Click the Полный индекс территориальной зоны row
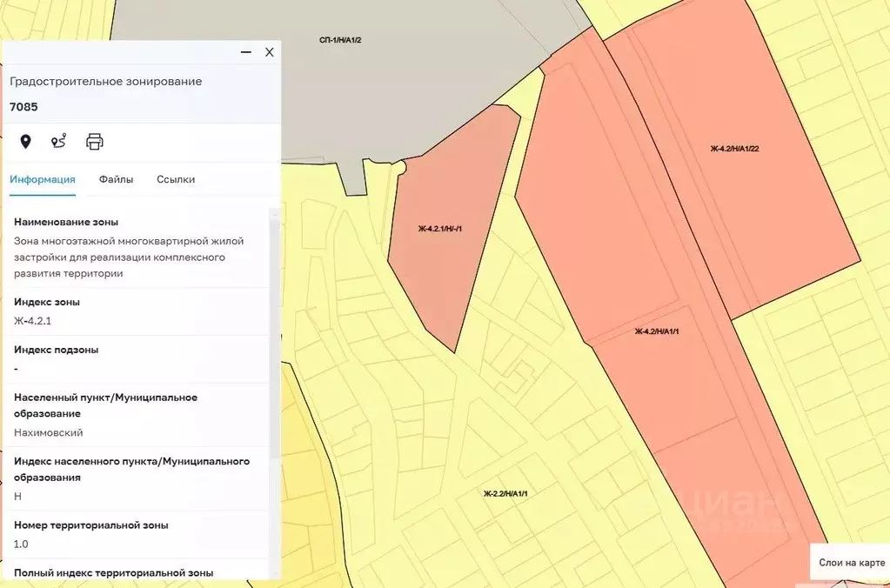Screen dimensions: 890x588 113,572
